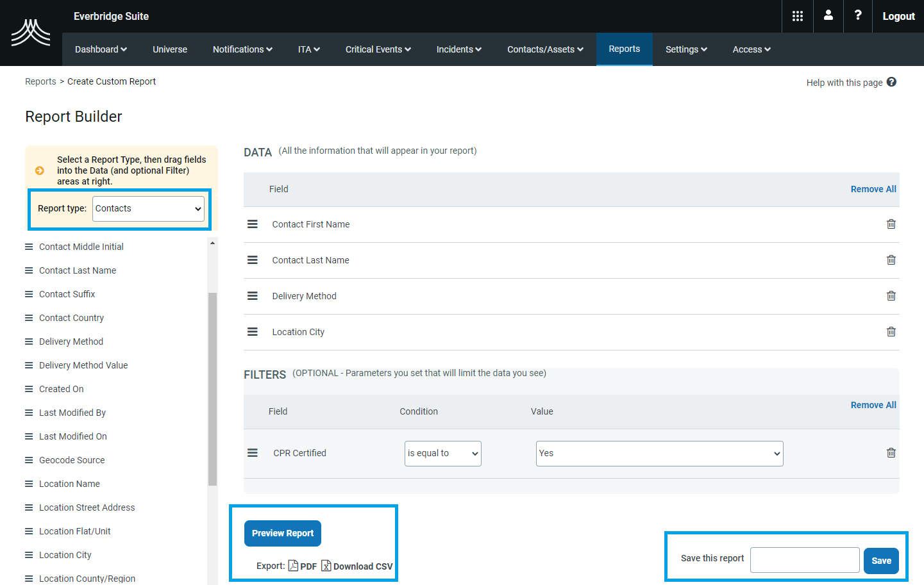Click the Logout link
This screenshot has width=924, height=585.
[898, 16]
